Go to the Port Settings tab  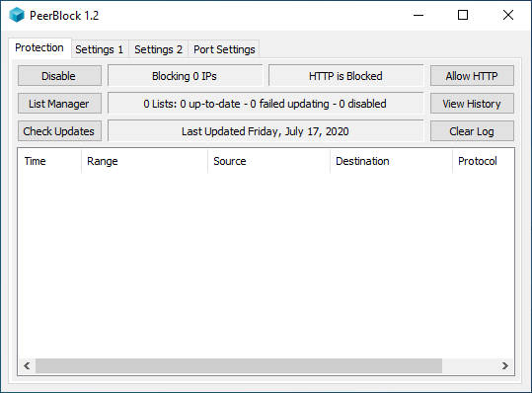(x=224, y=49)
